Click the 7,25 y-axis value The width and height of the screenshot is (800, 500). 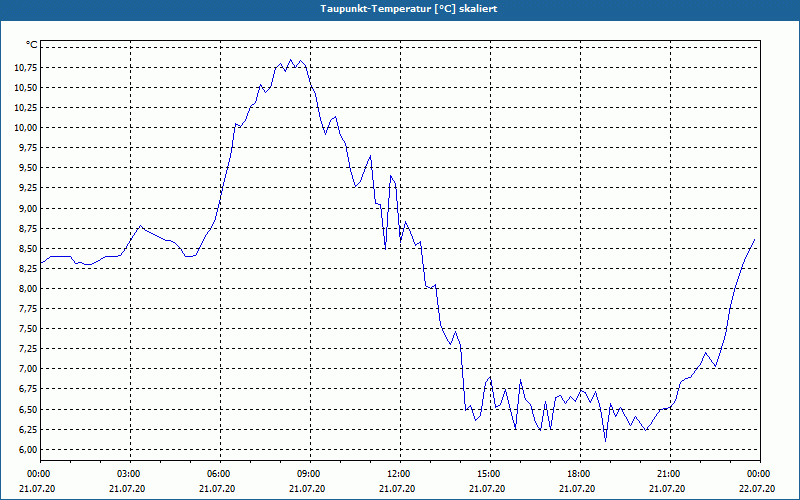(28, 349)
